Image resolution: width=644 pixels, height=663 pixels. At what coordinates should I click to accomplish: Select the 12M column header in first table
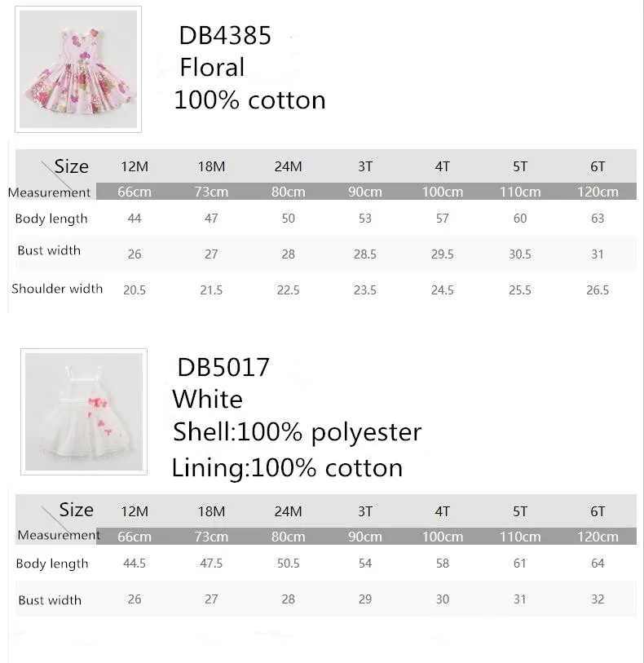pyautogui.click(x=135, y=167)
